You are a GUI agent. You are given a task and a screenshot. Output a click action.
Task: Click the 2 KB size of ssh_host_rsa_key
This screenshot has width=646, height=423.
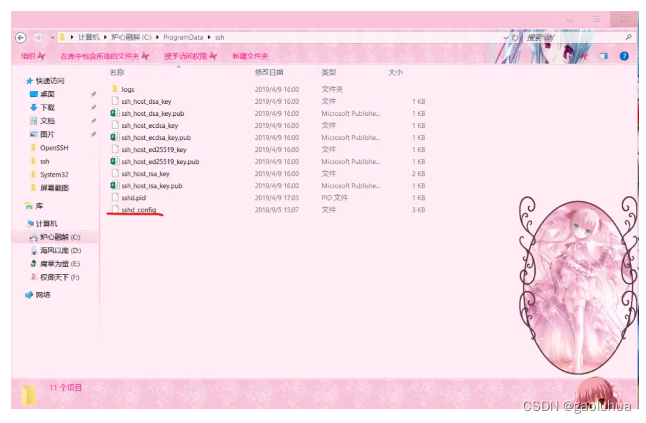pos(418,173)
